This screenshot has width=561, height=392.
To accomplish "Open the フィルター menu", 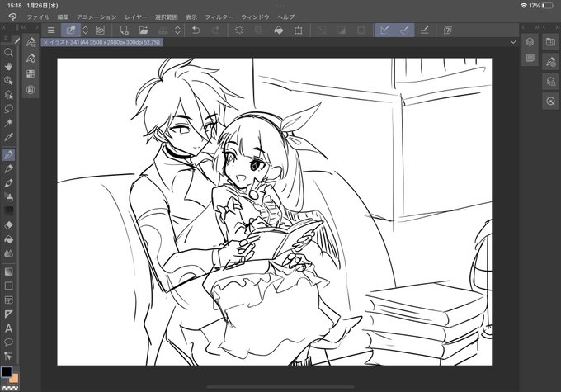I will pos(219,17).
